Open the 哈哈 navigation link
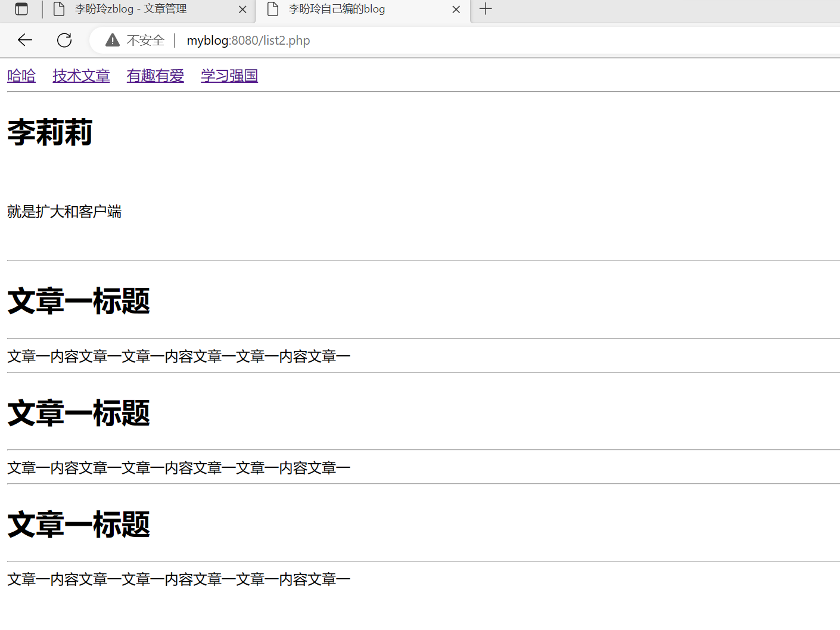Image resolution: width=840 pixels, height=630 pixels. point(21,76)
